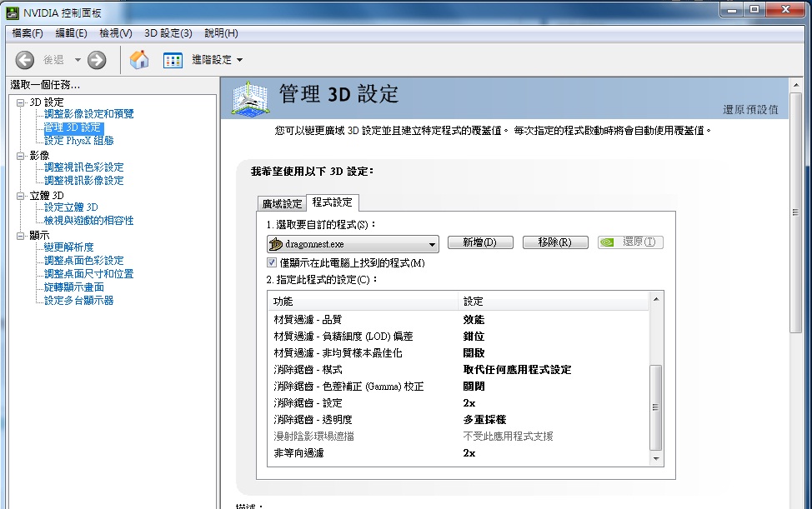Open the 檔案(F) menu

tap(28, 33)
